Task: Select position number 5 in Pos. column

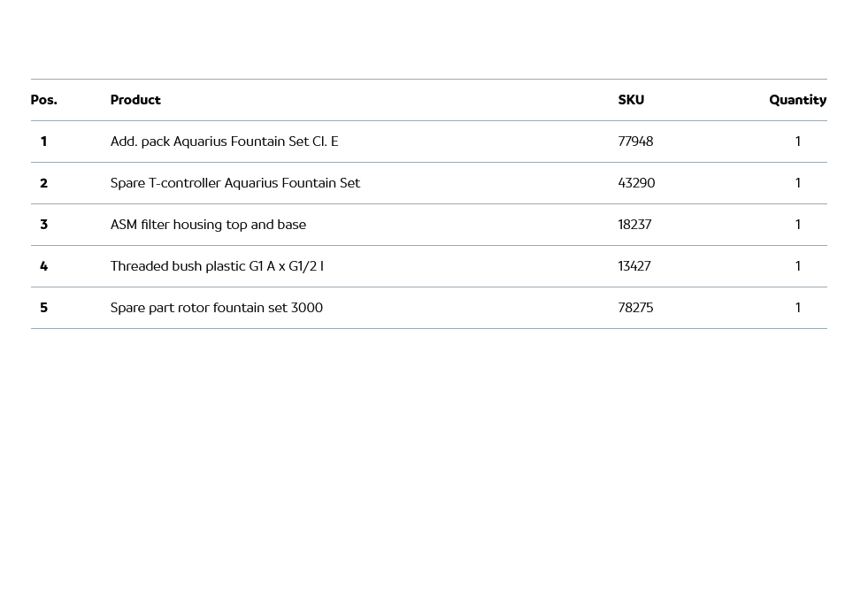Action: tap(43, 308)
